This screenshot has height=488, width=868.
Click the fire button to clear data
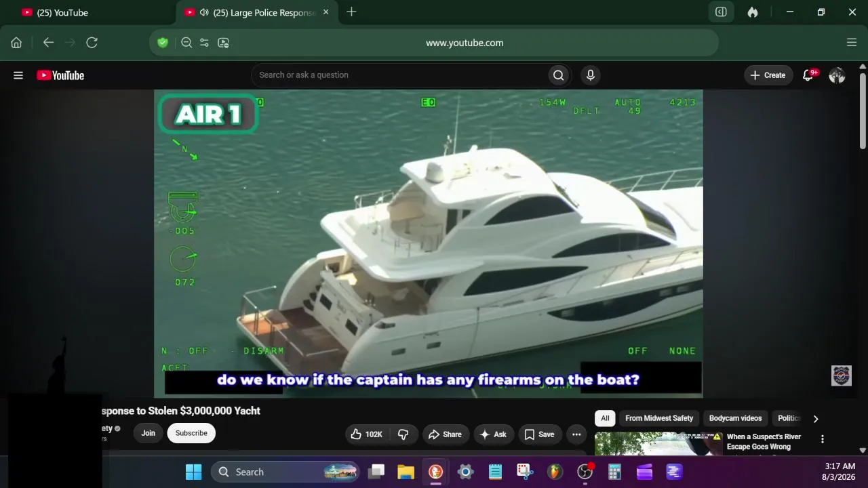click(753, 12)
